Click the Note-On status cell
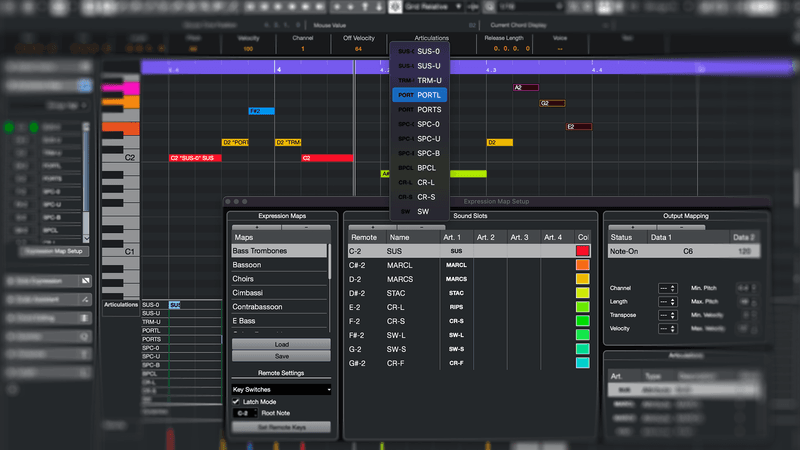 [624, 251]
